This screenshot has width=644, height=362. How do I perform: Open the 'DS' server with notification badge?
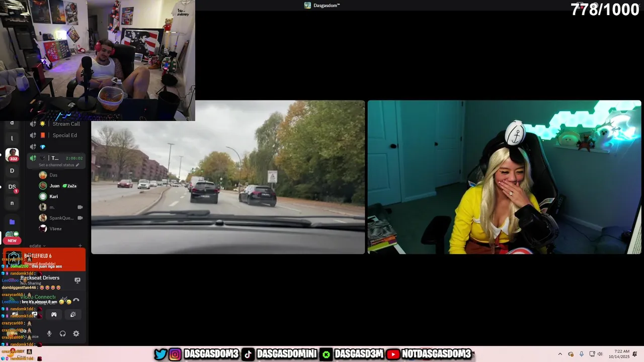pos(12,187)
